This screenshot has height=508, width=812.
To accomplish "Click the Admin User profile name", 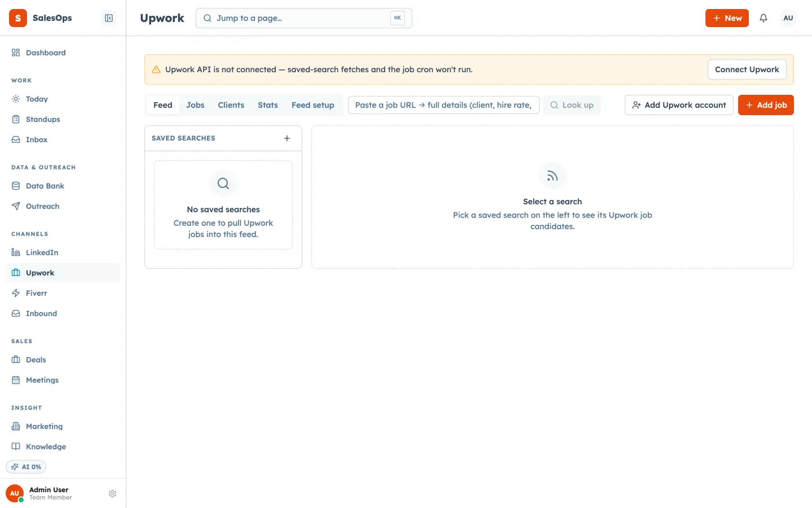I will click(49, 490).
